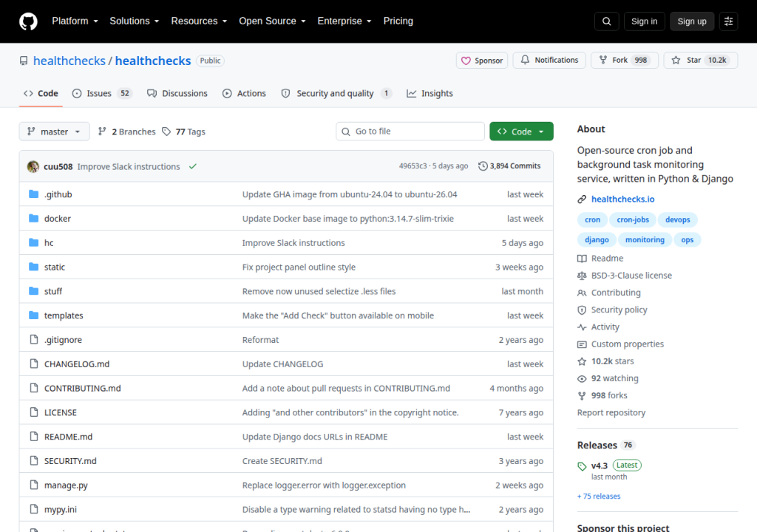Switch to Security and quality tab
The image size is (757, 532).
(336, 93)
